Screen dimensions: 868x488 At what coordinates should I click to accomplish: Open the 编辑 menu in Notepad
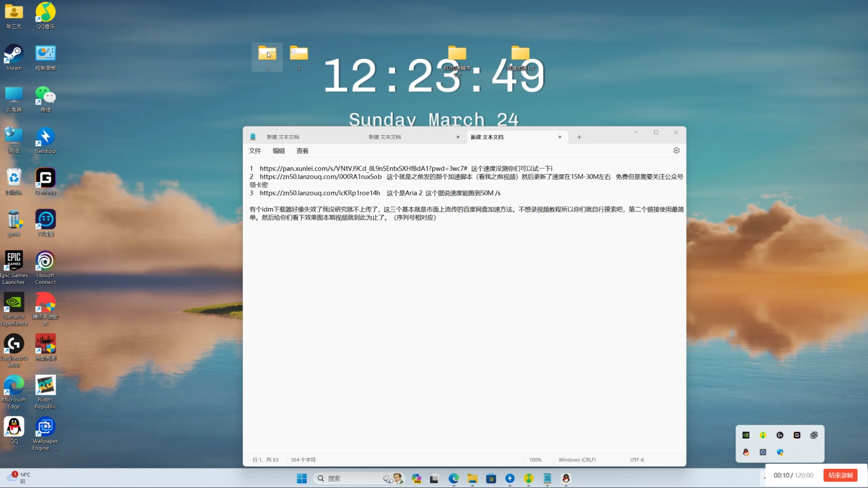(279, 151)
